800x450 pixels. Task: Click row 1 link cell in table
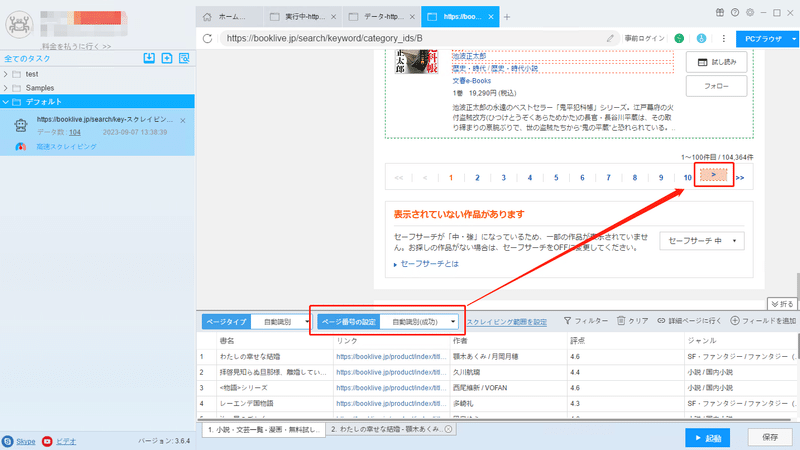pyautogui.click(x=391, y=357)
